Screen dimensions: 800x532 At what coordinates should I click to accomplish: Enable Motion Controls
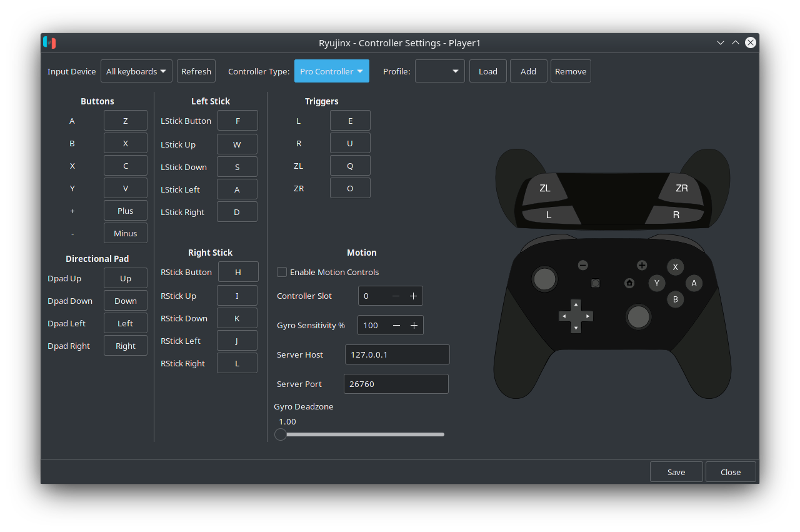pos(281,272)
